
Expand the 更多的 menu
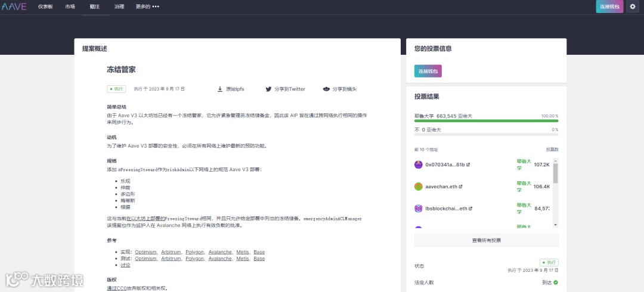(147, 7)
